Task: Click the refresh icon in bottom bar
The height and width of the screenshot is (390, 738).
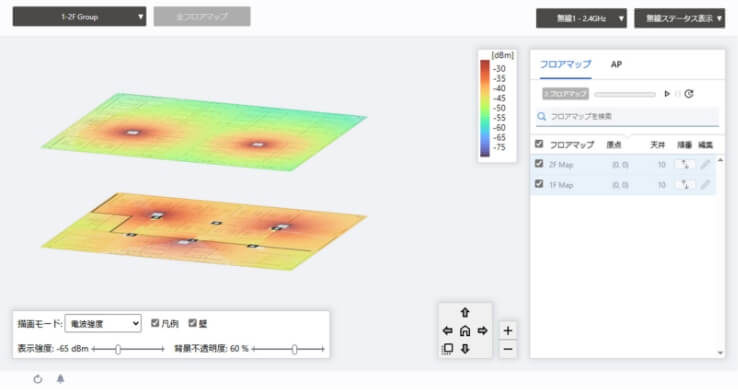Action: coord(38,379)
